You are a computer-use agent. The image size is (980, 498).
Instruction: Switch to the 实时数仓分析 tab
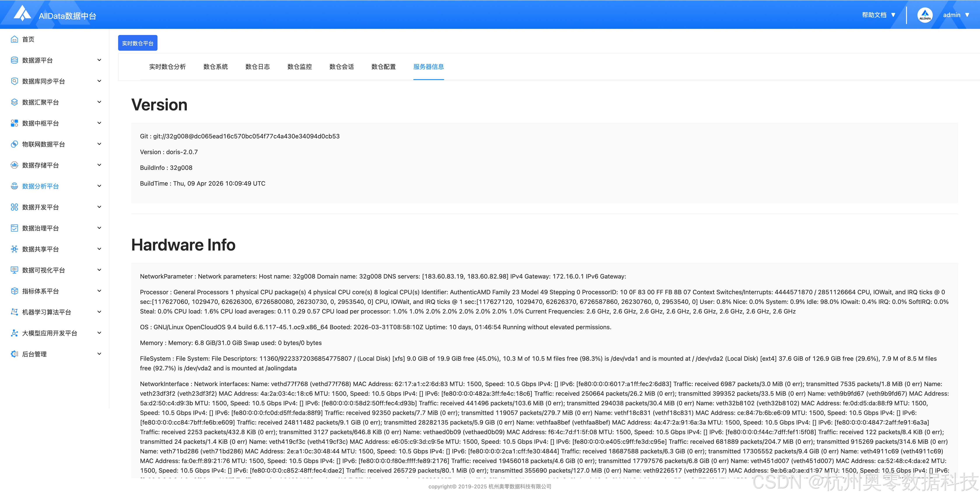[x=167, y=67]
